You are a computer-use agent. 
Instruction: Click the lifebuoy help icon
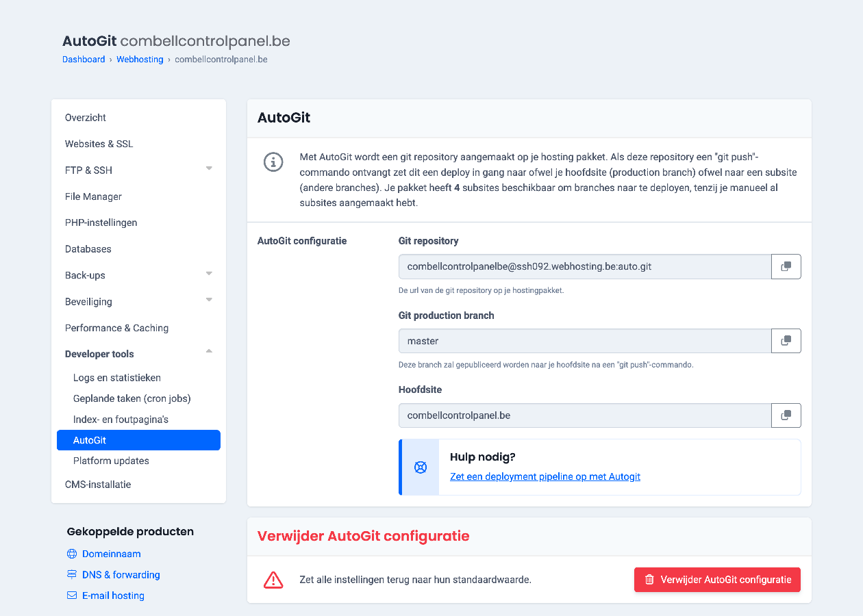click(421, 467)
